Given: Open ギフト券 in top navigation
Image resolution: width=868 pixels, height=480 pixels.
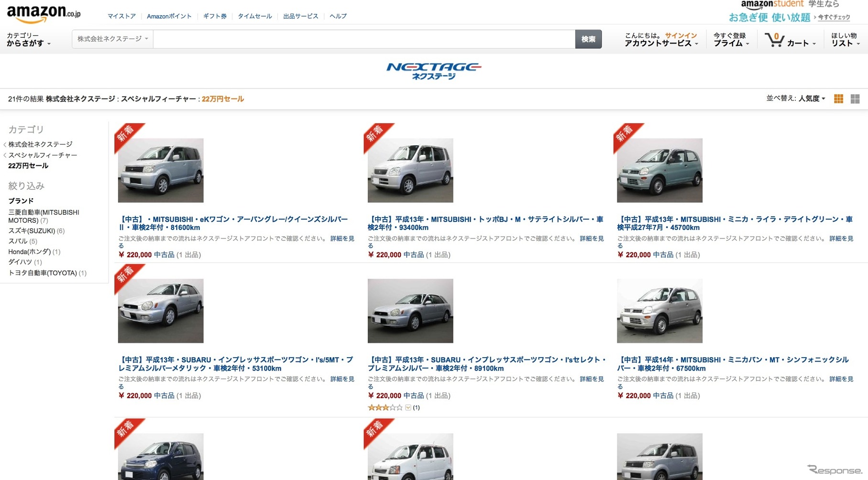Looking at the screenshot, I should [215, 16].
